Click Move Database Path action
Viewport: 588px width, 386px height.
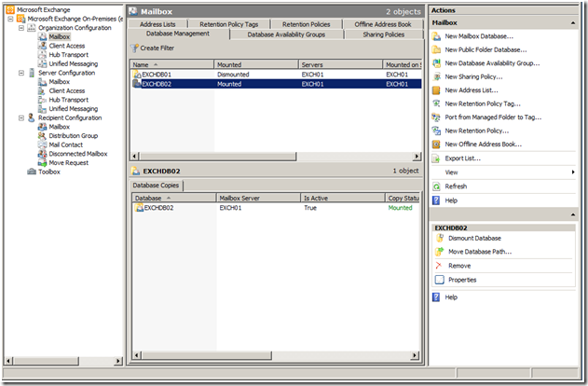(481, 252)
